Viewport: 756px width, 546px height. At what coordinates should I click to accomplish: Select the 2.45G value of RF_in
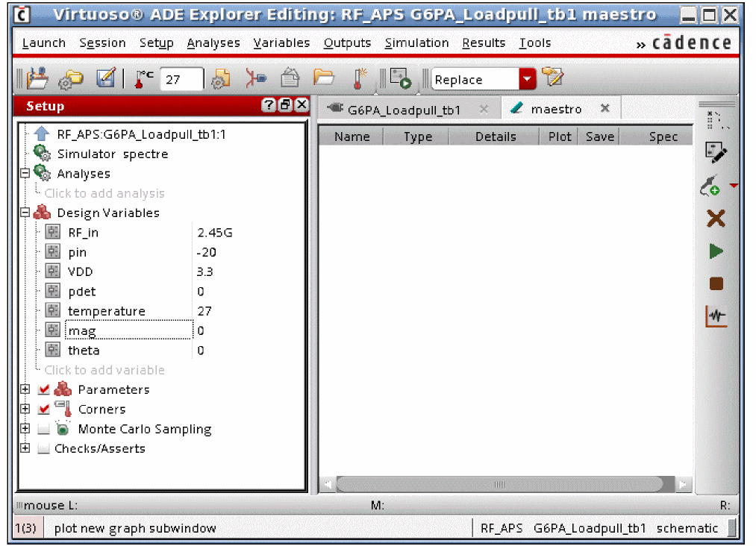coord(214,233)
